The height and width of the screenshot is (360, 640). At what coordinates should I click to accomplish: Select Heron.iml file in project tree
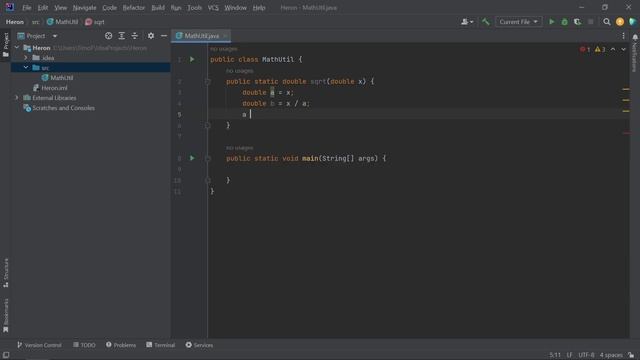click(x=50, y=88)
